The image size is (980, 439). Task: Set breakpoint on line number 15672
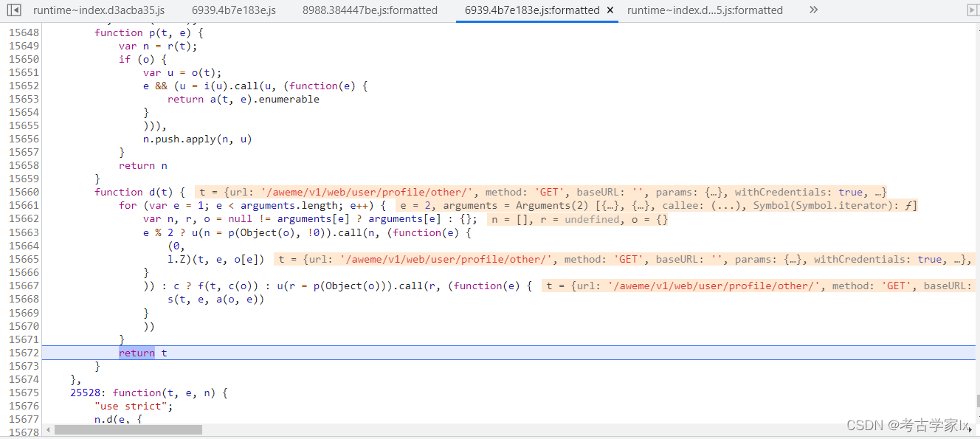(x=24, y=353)
